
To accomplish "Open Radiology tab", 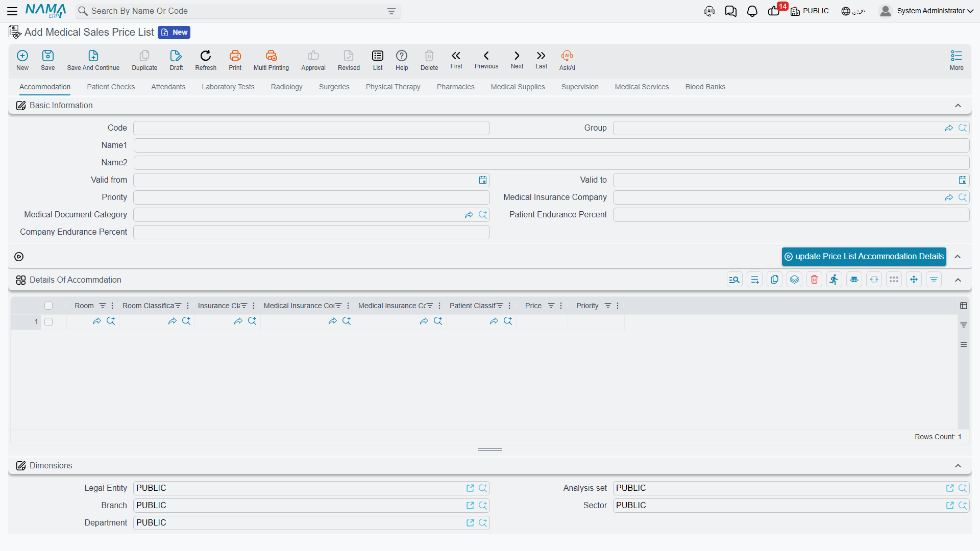I will click(286, 87).
